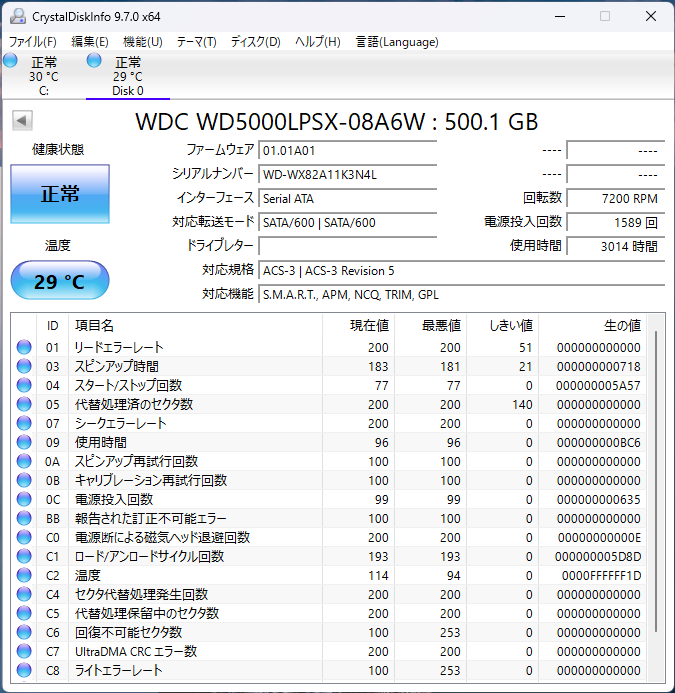Click the raw value 000000000BC6

tap(599, 442)
